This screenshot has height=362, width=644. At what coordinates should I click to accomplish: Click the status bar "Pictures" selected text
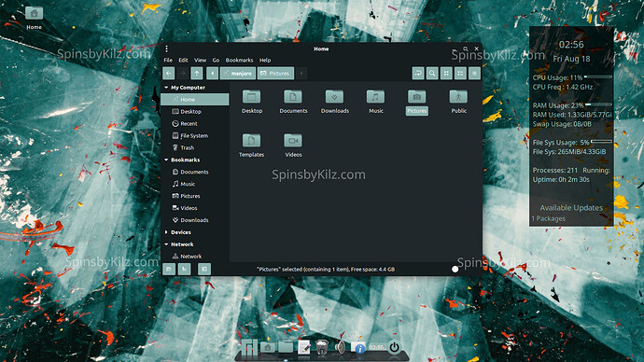326,270
